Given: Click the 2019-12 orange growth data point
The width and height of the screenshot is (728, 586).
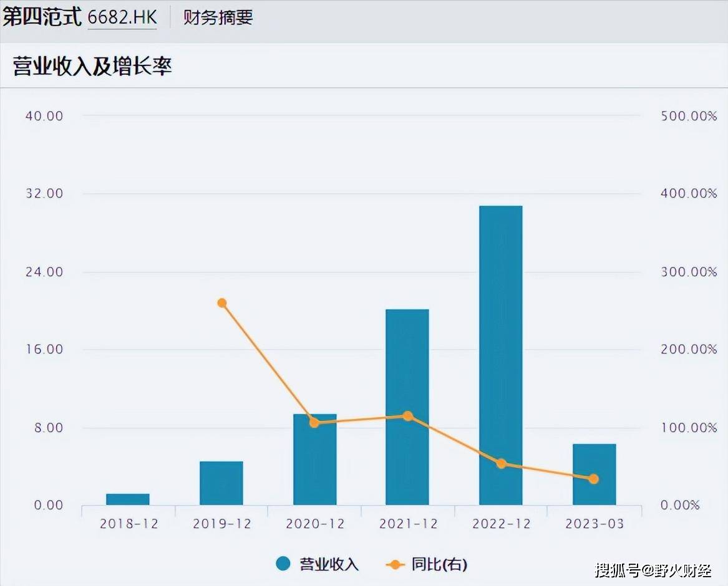Looking at the screenshot, I should pyautogui.click(x=221, y=303).
